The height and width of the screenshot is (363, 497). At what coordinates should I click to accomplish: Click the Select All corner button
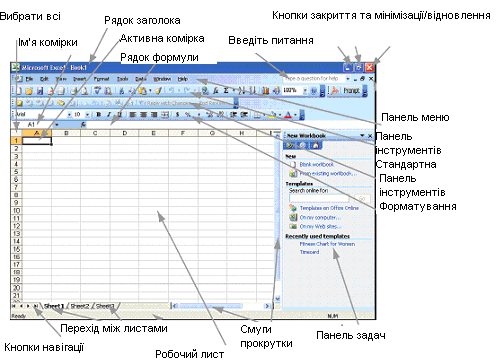(17, 133)
